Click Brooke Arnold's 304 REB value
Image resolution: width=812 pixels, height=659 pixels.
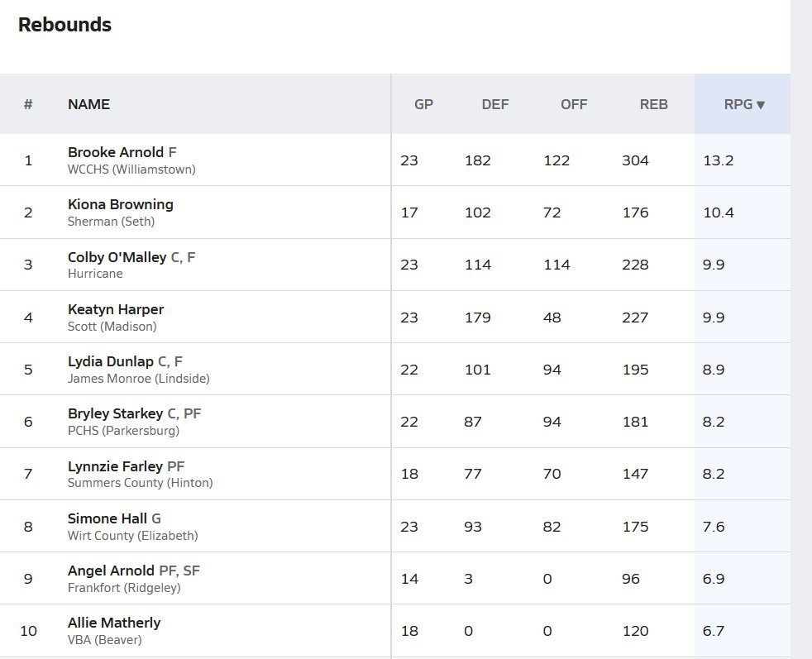635,160
